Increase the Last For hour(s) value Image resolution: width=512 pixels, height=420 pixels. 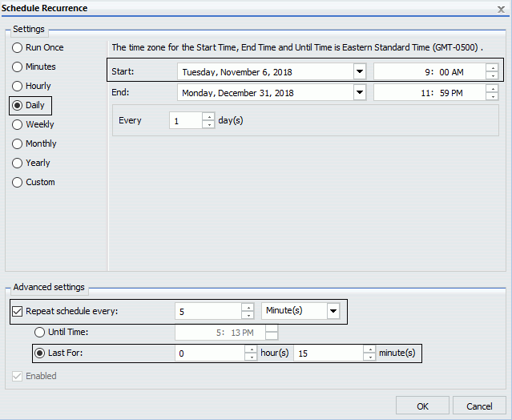(251, 349)
